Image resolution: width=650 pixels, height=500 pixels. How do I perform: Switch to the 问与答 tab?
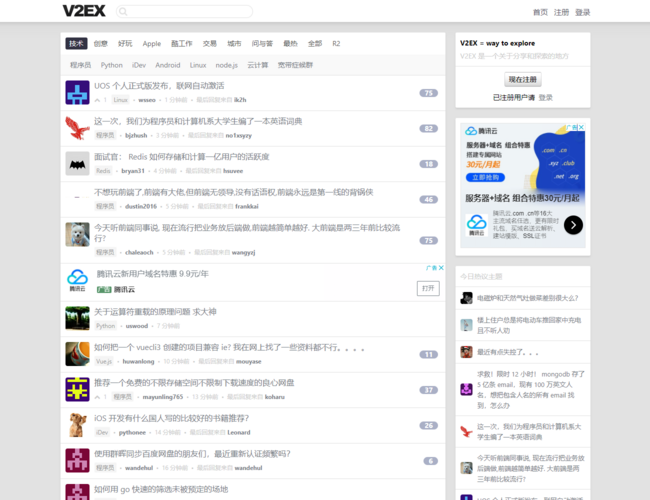click(262, 44)
